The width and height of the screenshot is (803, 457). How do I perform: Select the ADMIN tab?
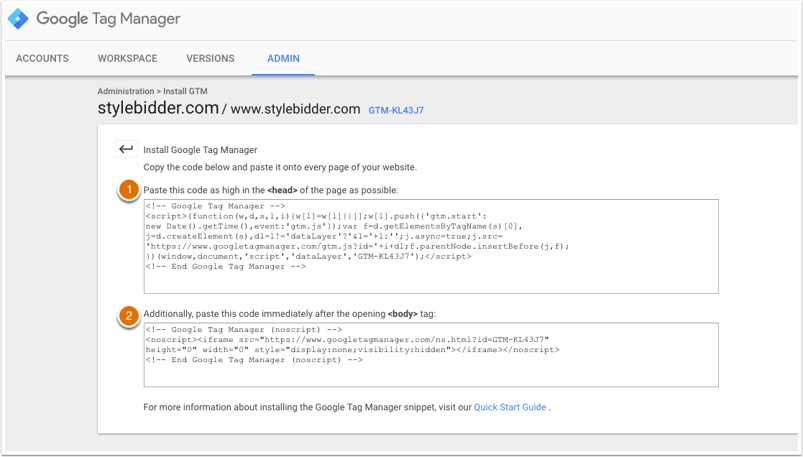(283, 58)
